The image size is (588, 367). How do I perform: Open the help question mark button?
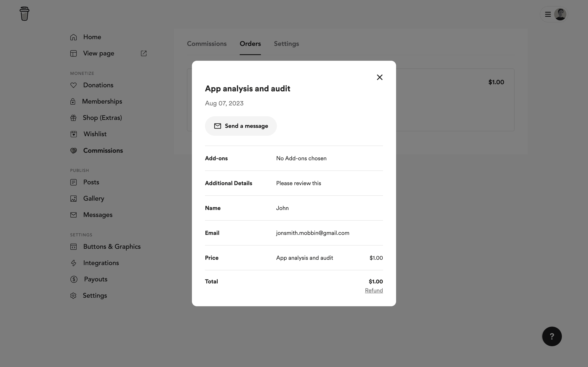[x=552, y=336]
